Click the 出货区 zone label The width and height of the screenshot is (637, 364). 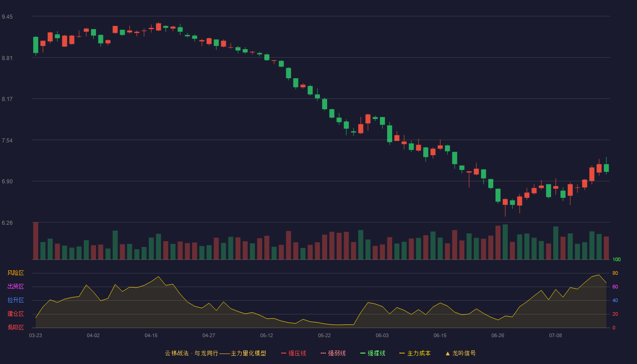coord(15,287)
